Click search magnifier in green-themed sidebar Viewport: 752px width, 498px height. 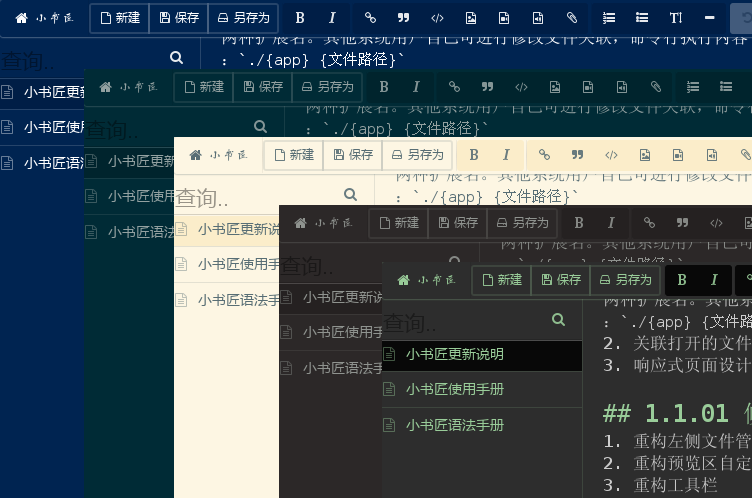tap(558, 320)
